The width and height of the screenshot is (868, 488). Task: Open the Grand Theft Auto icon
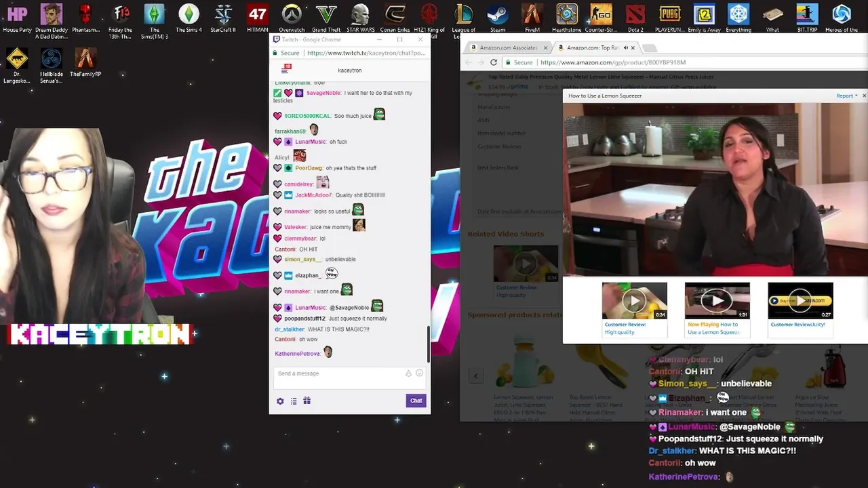coord(326,18)
